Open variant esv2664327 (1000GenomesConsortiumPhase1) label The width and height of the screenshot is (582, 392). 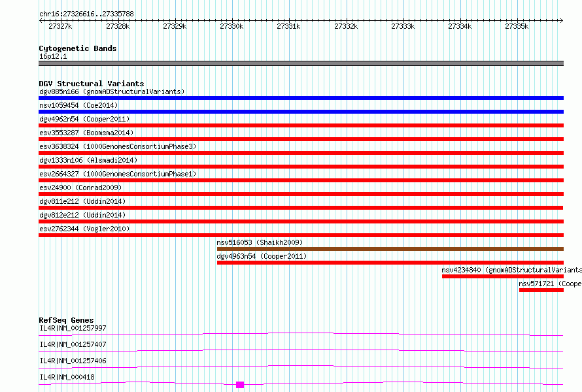pyautogui.click(x=118, y=174)
